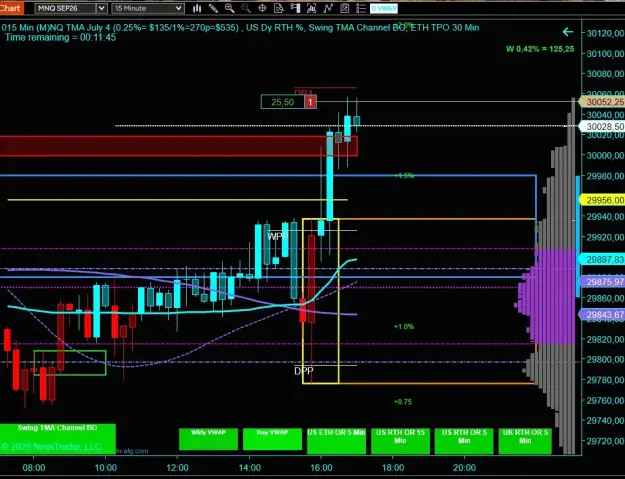Click the W 0,42% = 125,25 text
This screenshot has width=625, height=479.
pos(540,49)
